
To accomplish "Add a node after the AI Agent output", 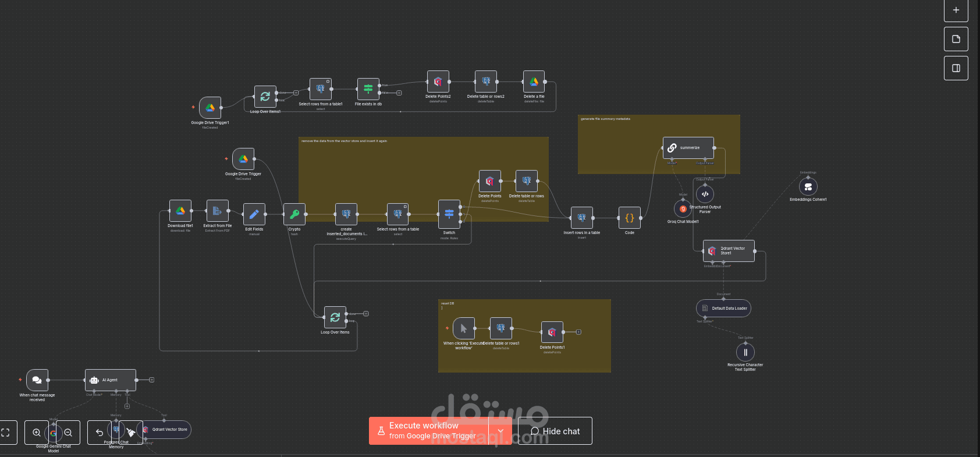I will [x=152, y=380].
